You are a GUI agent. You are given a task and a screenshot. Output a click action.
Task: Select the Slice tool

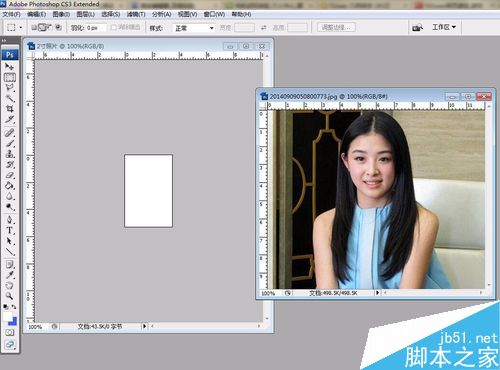pos(9,119)
